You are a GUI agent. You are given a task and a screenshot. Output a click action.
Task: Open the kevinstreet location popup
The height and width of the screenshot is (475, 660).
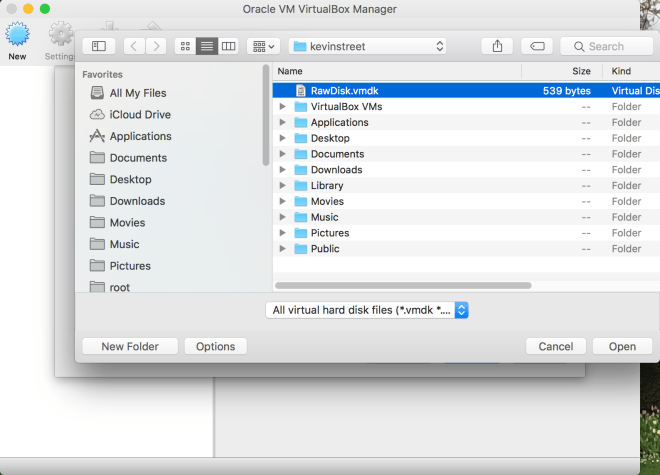(367, 46)
